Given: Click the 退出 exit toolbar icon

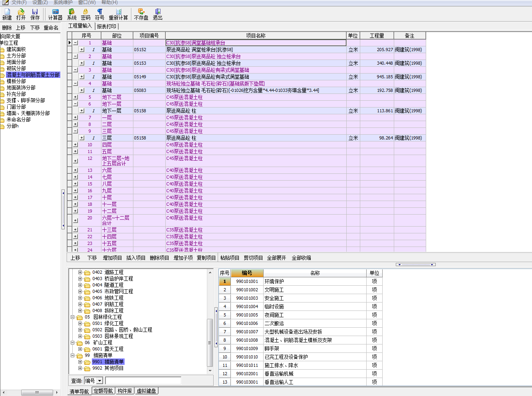Looking at the screenshot, I should coord(158,14).
